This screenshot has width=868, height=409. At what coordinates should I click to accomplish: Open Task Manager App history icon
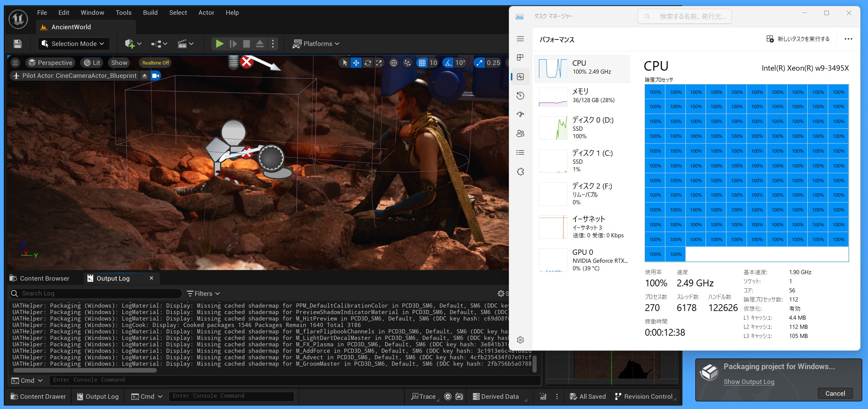[x=520, y=96]
